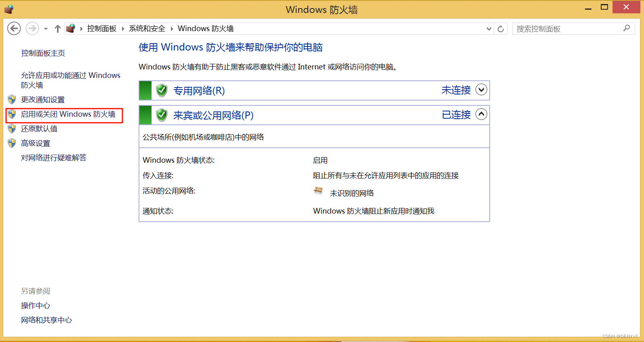This screenshot has height=342, width=644.
Task: Click the 未识别的网络 text
Action: [352, 193]
